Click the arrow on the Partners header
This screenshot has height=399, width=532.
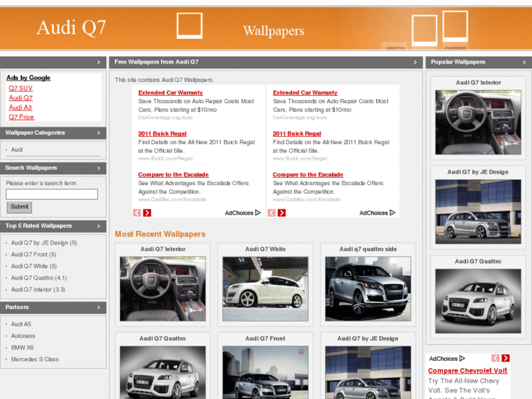(99, 307)
